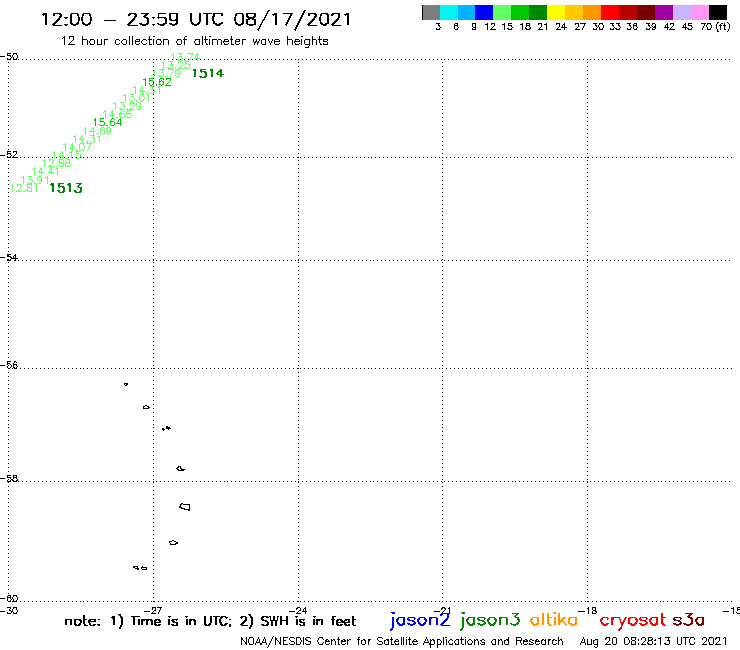Image resolution: width=740 pixels, height=650 pixels.
Task: Click the wave height reading 14.65
Action: 117,114
